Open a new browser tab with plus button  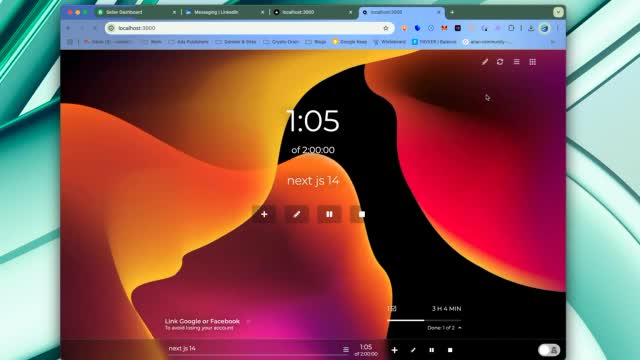452,12
